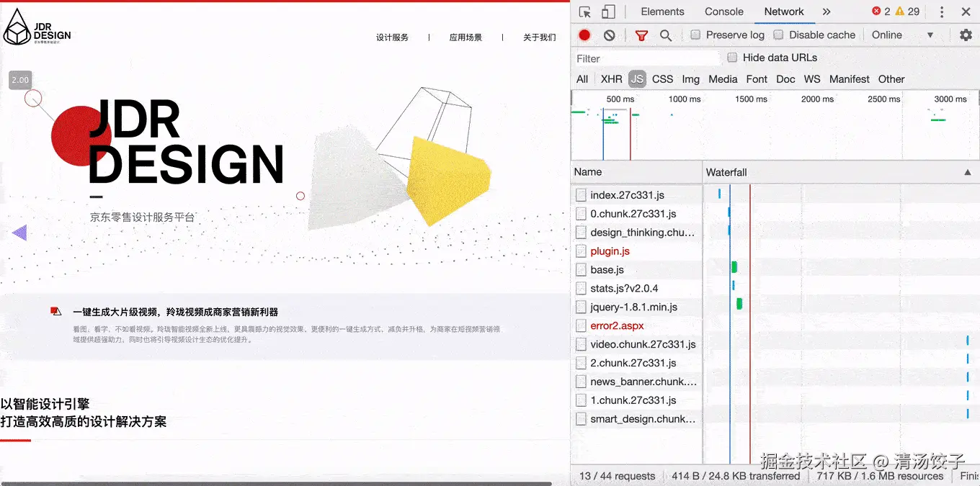The height and width of the screenshot is (486, 980).
Task: Switch to the Console tab
Action: click(x=723, y=12)
